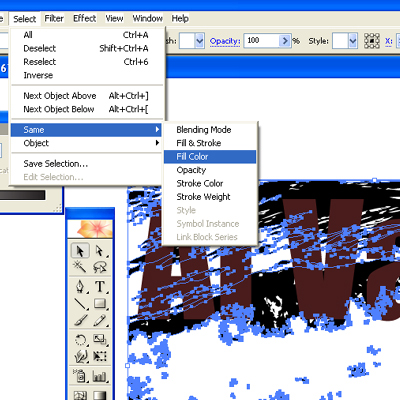
Task: Open the Help menu
Action: tap(180, 18)
